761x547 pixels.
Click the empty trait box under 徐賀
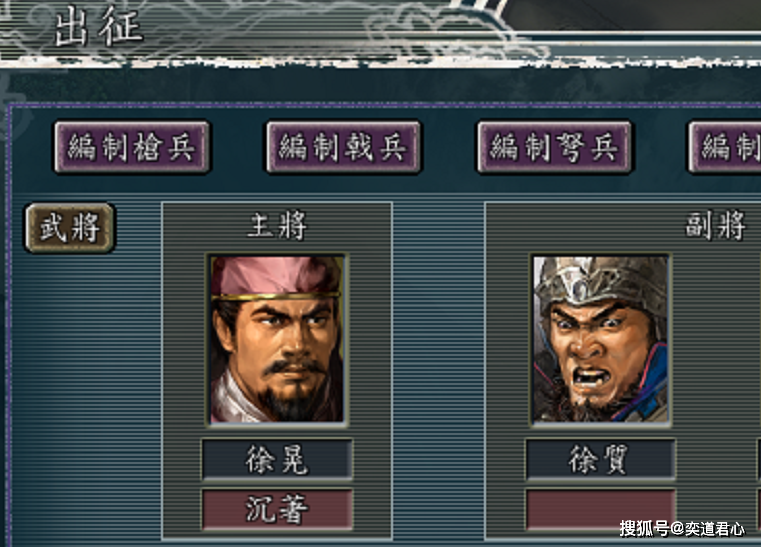pos(601,509)
